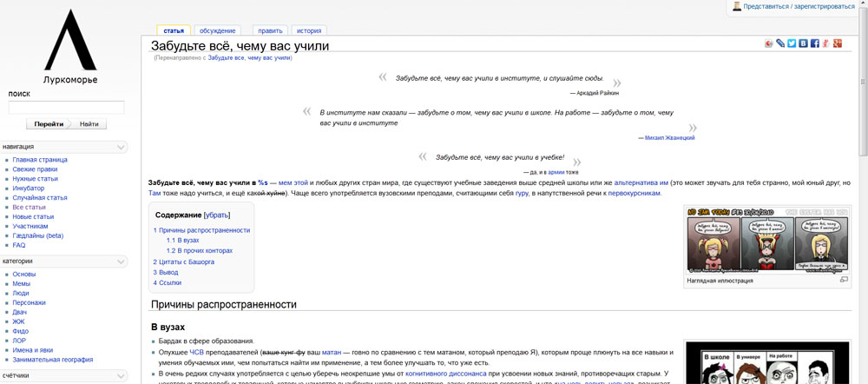Click the user avatar icon beside login
Screen dimensions: 868x384
point(737,6)
